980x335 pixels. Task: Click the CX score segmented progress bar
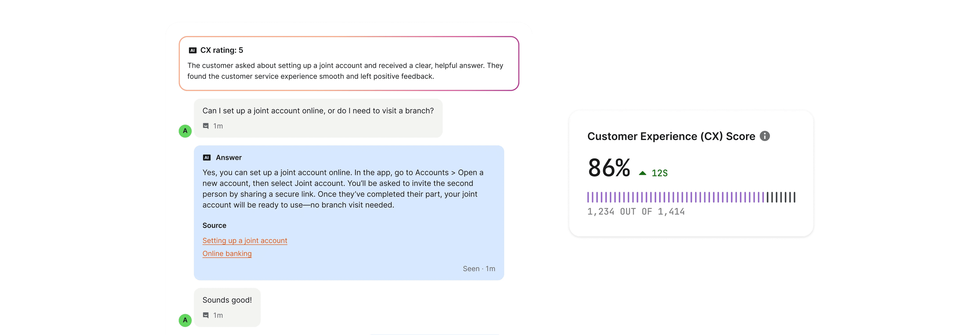[691, 197]
